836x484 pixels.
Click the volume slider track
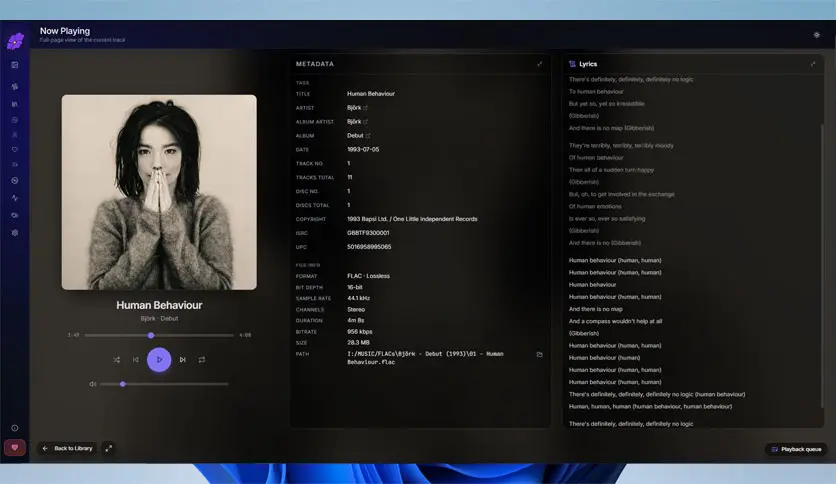click(164, 384)
